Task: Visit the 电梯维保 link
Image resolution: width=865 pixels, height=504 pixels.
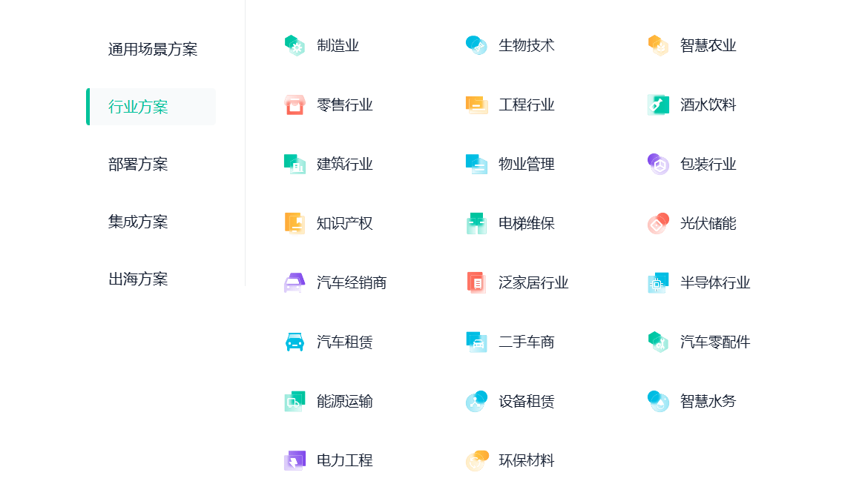Action: (x=526, y=223)
